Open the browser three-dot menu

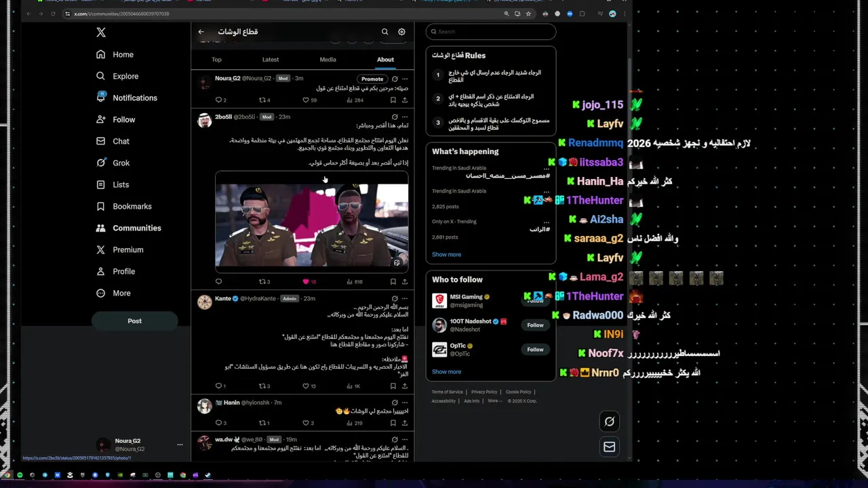625,14
